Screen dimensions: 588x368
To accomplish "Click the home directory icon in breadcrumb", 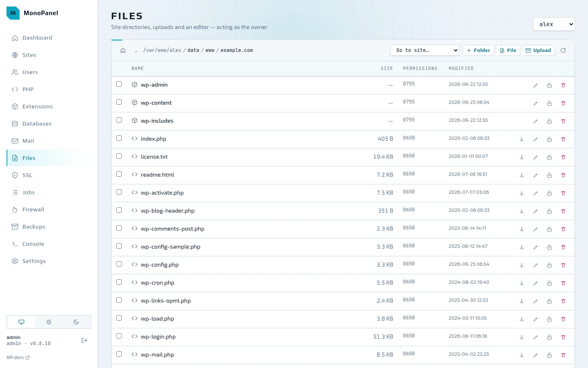I will (x=123, y=50).
